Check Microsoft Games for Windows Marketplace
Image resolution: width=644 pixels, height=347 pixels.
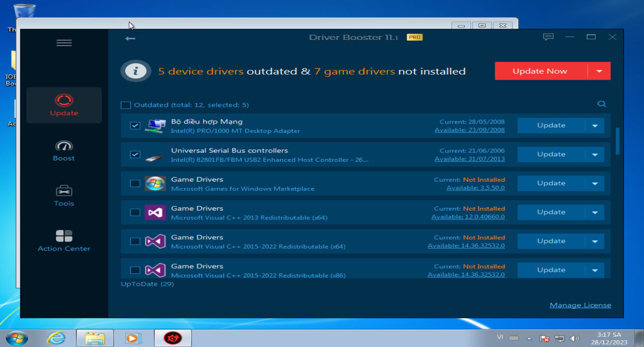135,183
